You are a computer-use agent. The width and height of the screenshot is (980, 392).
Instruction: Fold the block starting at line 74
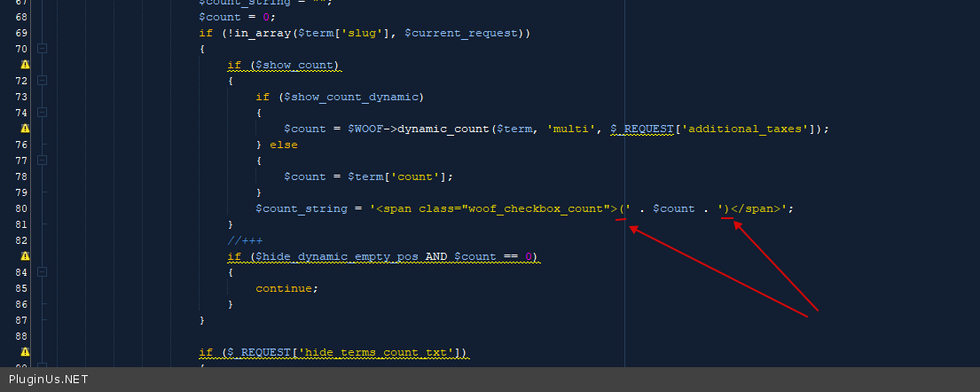click(x=42, y=113)
